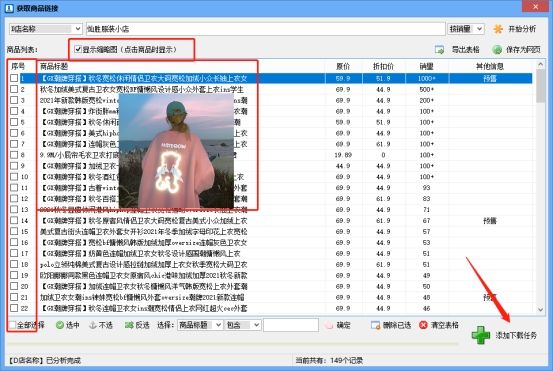Toggle 显示缩略图 checkbox
The image size is (553, 371).
point(78,49)
